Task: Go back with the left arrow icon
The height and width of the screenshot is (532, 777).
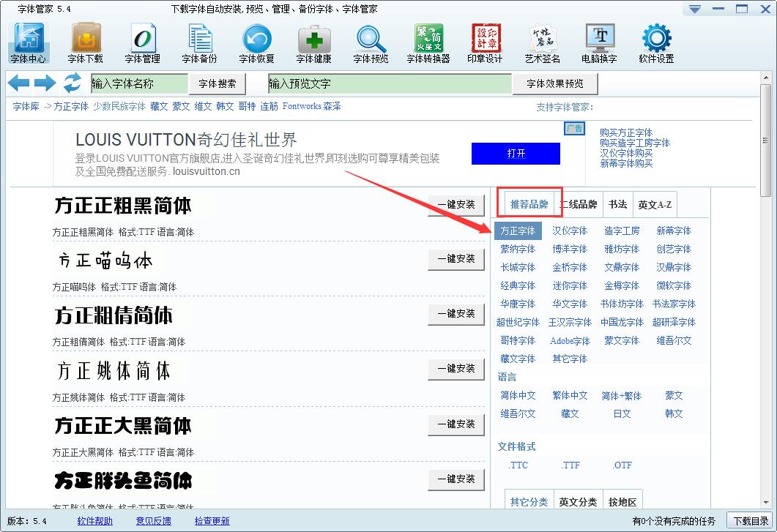Action: pos(19,83)
